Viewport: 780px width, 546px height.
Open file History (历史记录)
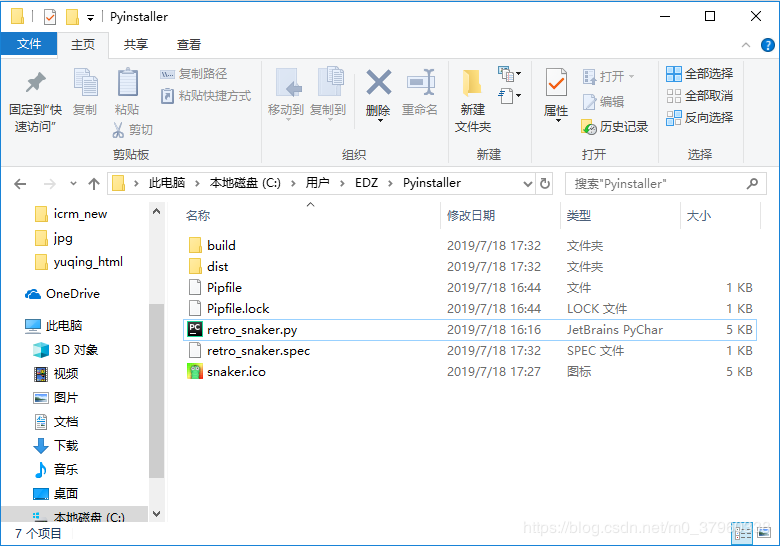click(x=614, y=127)
